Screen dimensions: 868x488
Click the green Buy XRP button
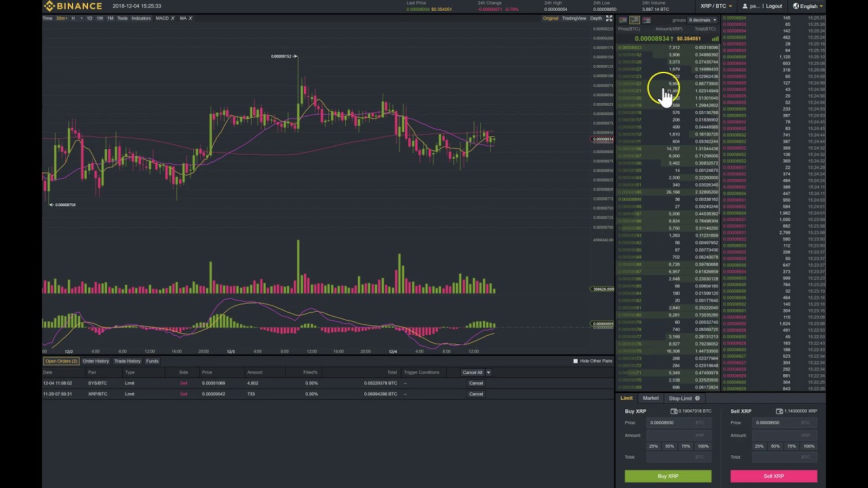(668, 476)
